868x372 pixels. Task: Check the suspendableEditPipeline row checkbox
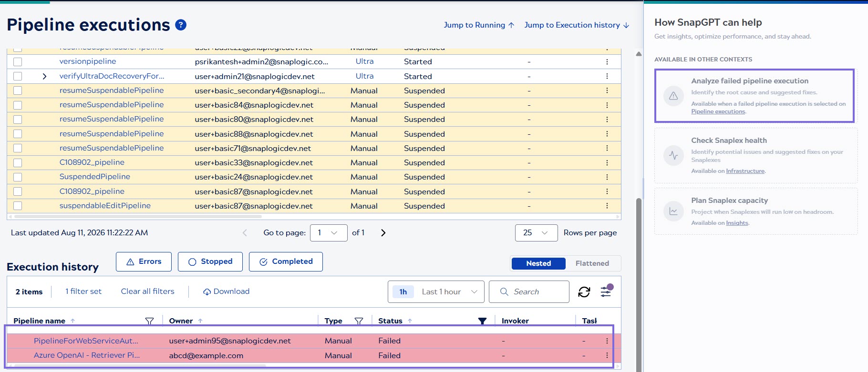pos(18,206)
